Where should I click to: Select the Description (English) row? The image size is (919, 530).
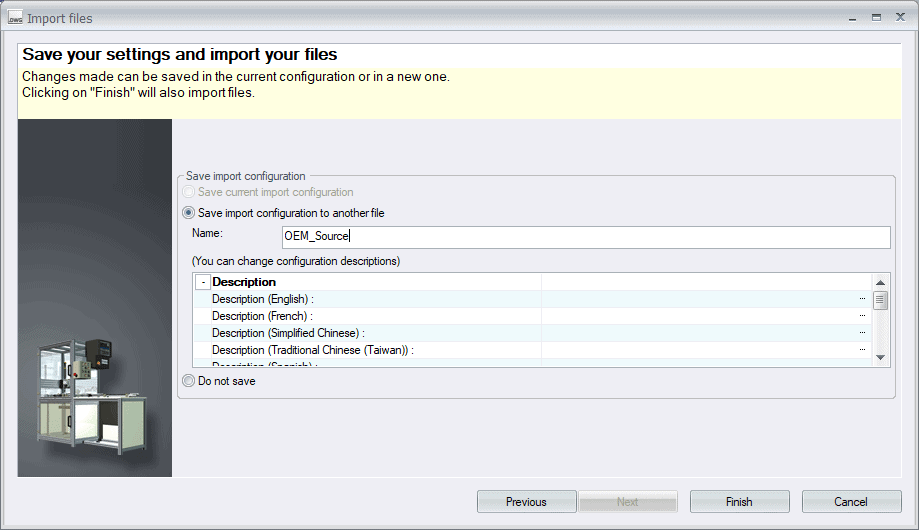point(375,299)
